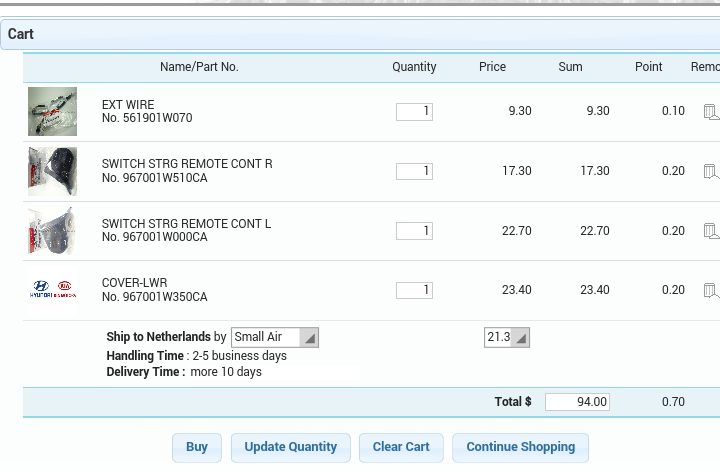
Task: Open the Small Air shipping method dropdown
Action: point(275,338)
